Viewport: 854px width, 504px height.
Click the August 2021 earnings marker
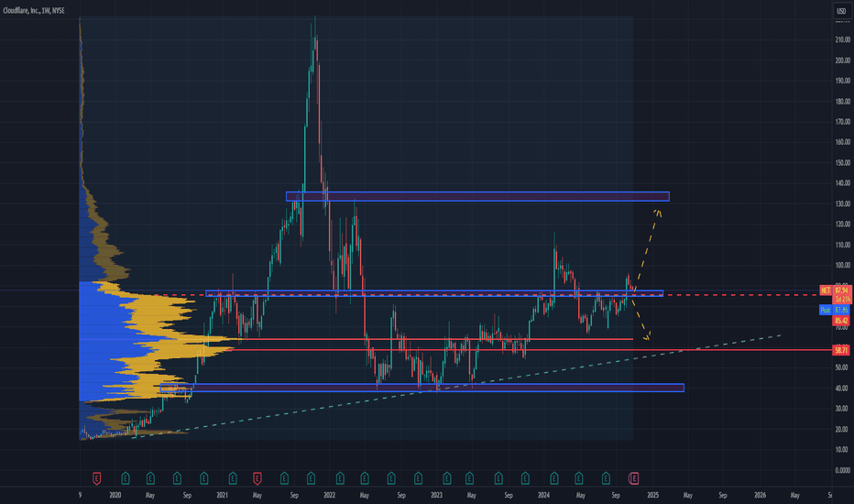[284, 478]
